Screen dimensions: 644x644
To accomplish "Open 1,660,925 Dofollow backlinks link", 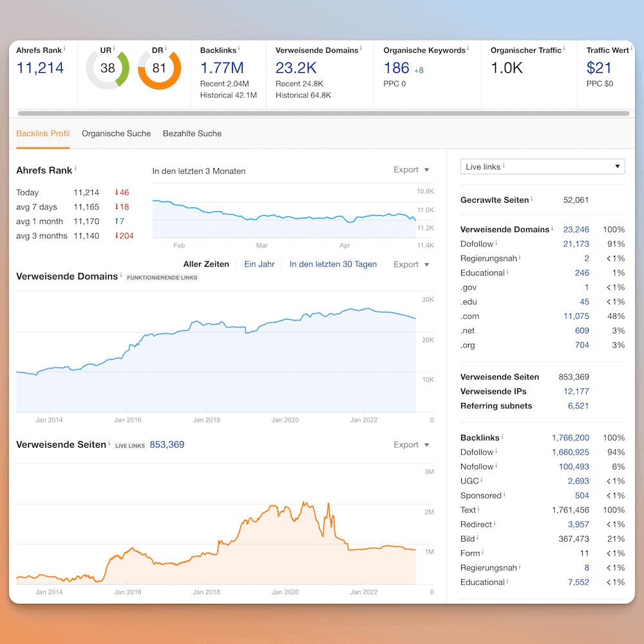I will point(570,452).
